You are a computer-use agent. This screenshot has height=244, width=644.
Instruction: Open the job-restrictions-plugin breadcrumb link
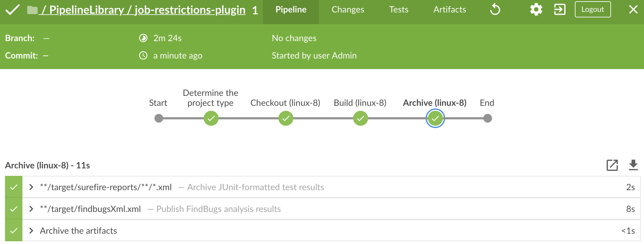189,9
